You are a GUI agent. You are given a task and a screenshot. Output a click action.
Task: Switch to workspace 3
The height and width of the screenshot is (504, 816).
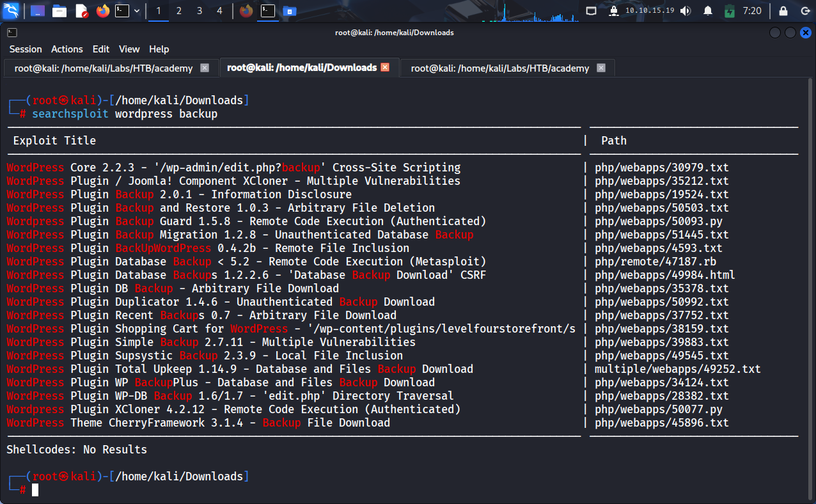[200, 11]
